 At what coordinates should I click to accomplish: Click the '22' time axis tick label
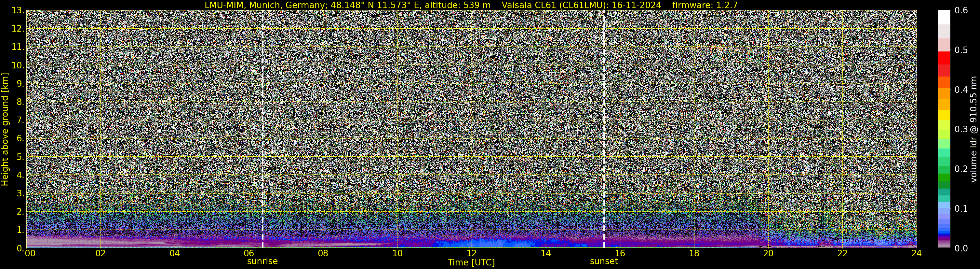[x=842, y=253]
